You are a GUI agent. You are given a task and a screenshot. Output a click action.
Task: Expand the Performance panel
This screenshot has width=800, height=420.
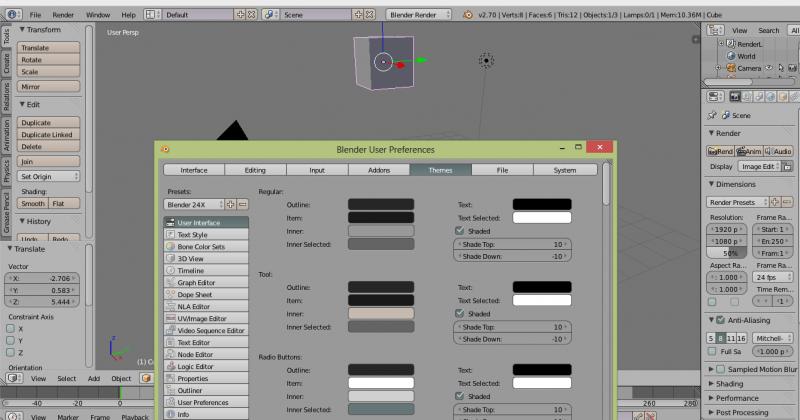(737, 398)
